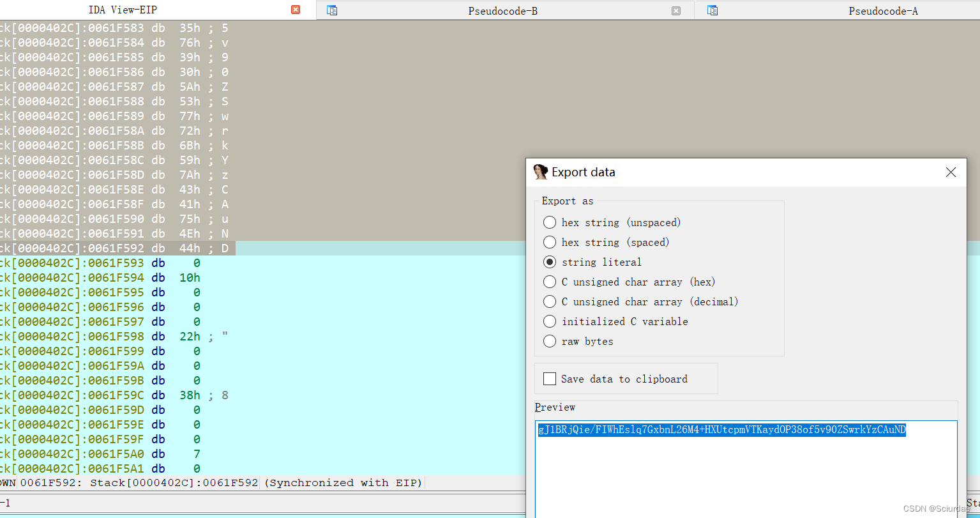
Task: Close the IDA View-EIP tab
Action: click(x=296, y=10)
